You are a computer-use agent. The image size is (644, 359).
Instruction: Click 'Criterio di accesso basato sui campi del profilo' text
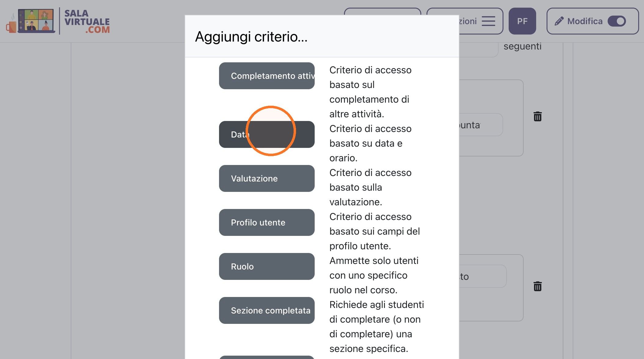[375, 231]
